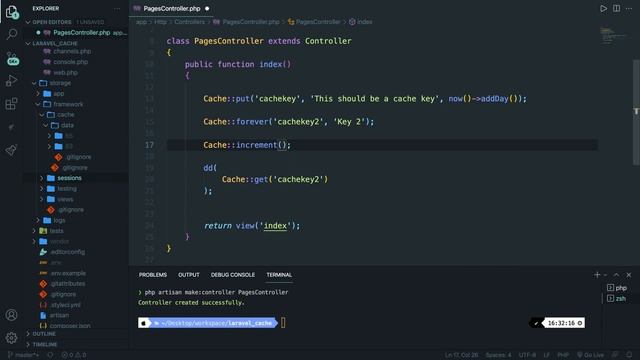
Task: Click the Ln 17 cursor position indicator
Action: tap(461, 355)
